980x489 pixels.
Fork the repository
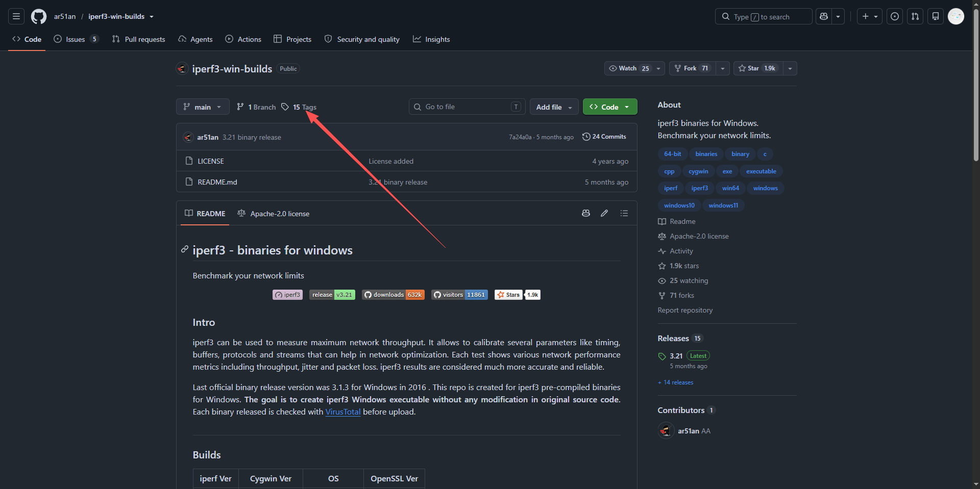pos(692,68)
